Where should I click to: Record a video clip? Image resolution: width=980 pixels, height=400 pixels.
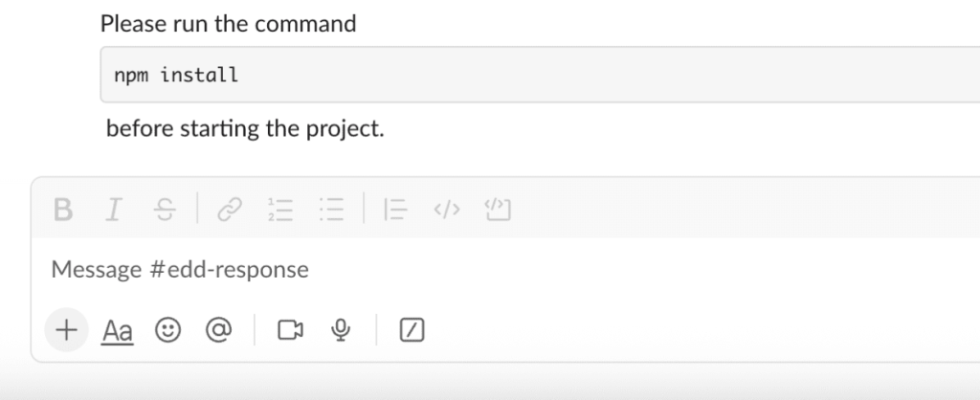tap(290, 330)
